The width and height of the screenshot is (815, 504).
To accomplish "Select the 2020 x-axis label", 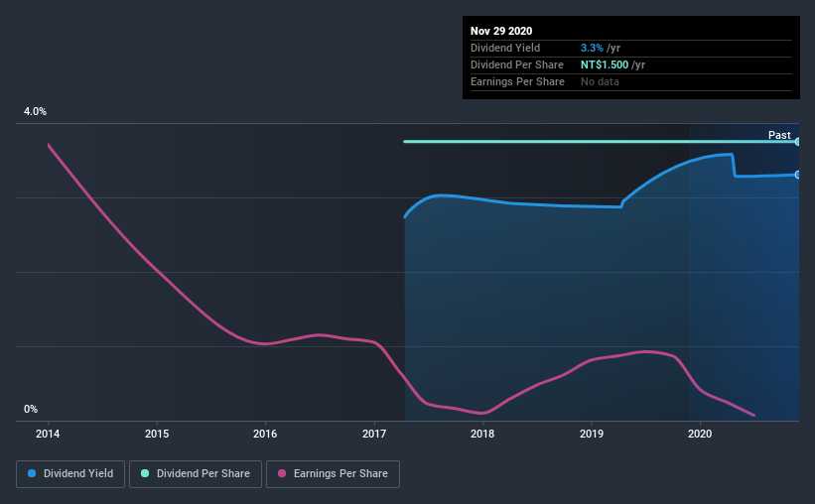I will 700,434.
